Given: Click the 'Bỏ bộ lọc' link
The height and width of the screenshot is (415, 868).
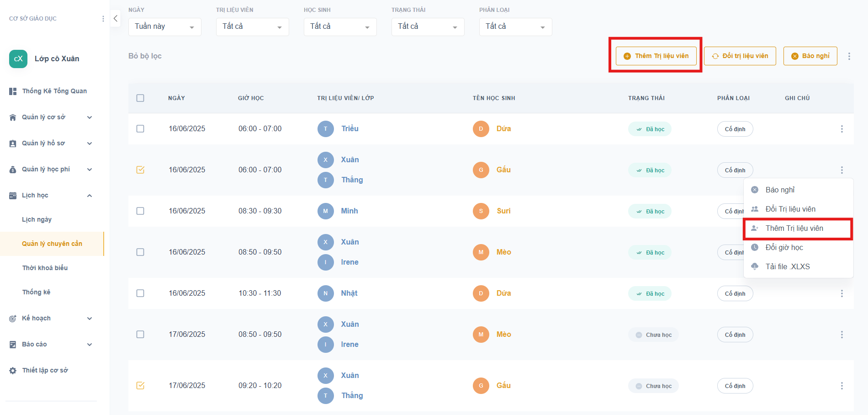Looking at the screenshot, I should click(145, 56).
